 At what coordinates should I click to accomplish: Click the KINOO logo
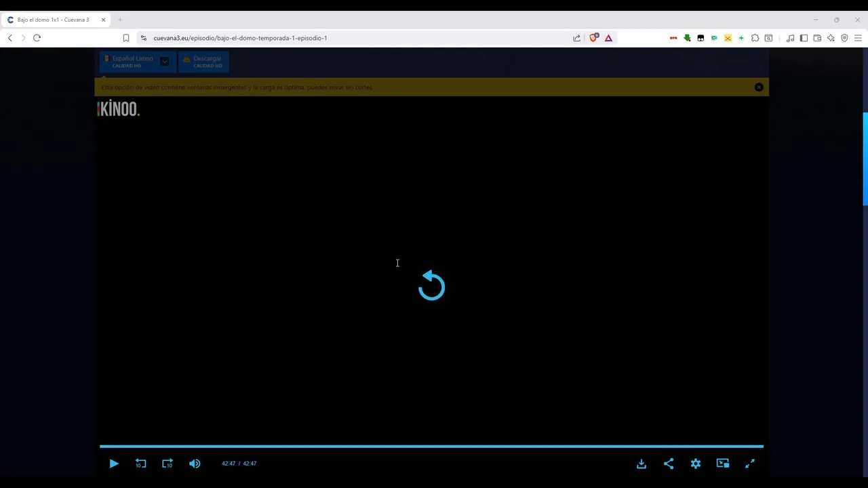pyautogui.click(x=118, y=108)
